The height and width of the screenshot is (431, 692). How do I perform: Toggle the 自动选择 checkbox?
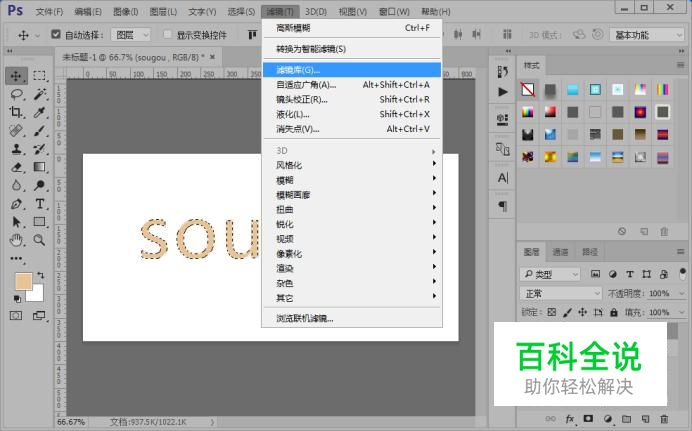(x=56, y=34)
